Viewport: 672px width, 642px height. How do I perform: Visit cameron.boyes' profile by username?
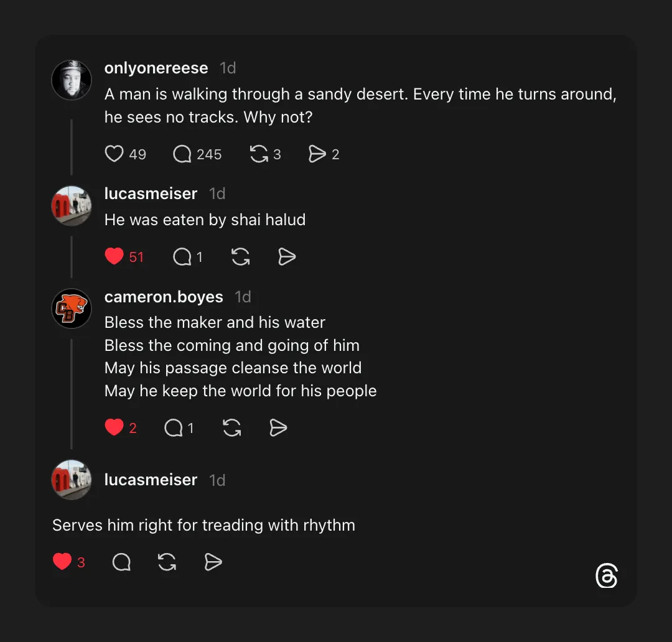click(164, 297)
